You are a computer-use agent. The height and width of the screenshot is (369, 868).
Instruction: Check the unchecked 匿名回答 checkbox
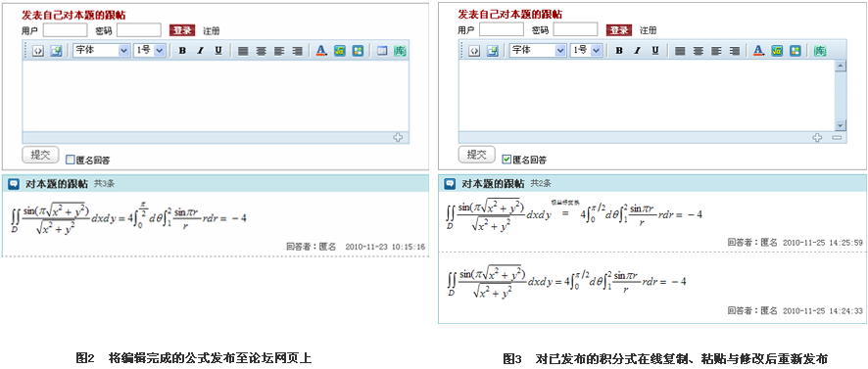(x=70, y=160)
